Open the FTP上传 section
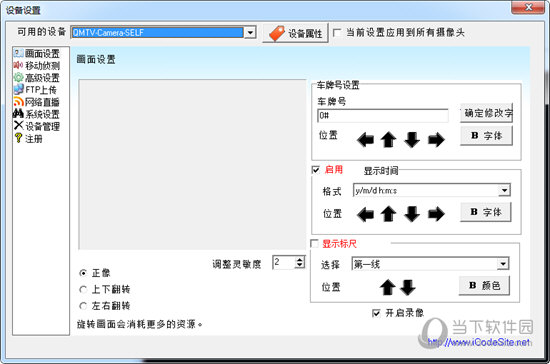 pos(41,90)
